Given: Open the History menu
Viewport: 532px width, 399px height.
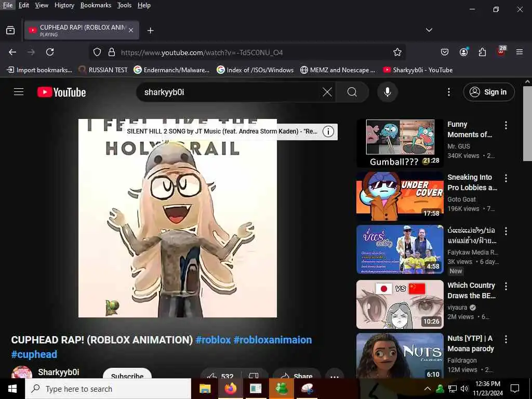Looking at the screenshot, I should (64, 5).
